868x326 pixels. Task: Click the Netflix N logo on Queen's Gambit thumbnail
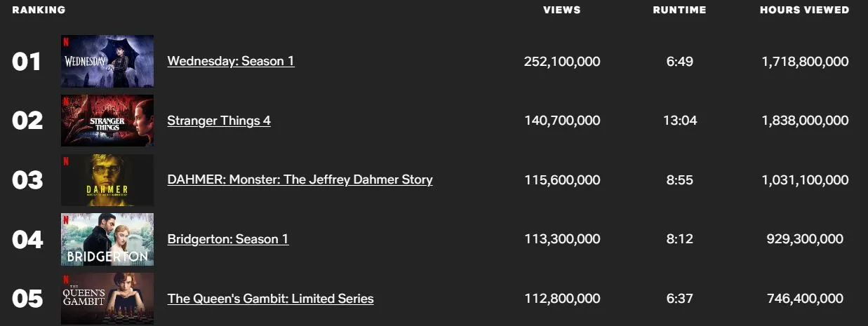click(66, 279)
